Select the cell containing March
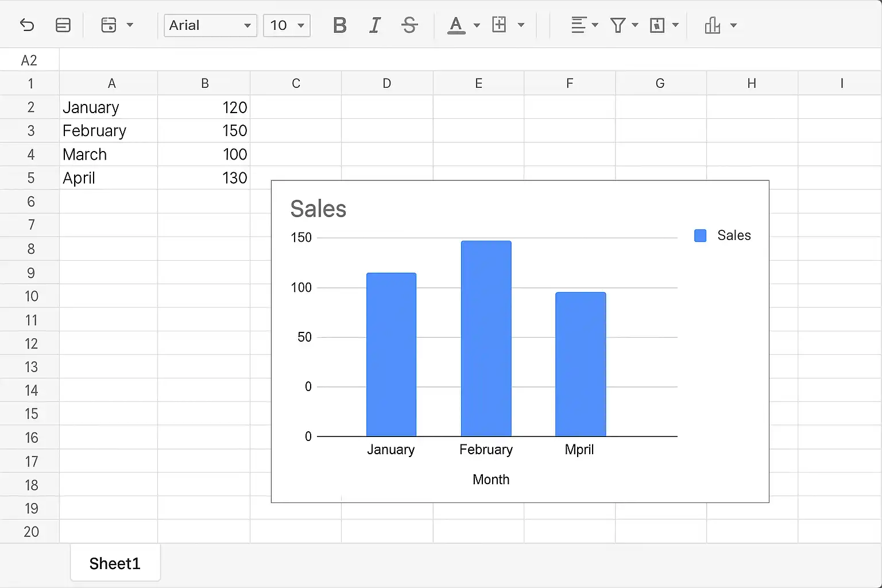882x588 pixels. 109,154
